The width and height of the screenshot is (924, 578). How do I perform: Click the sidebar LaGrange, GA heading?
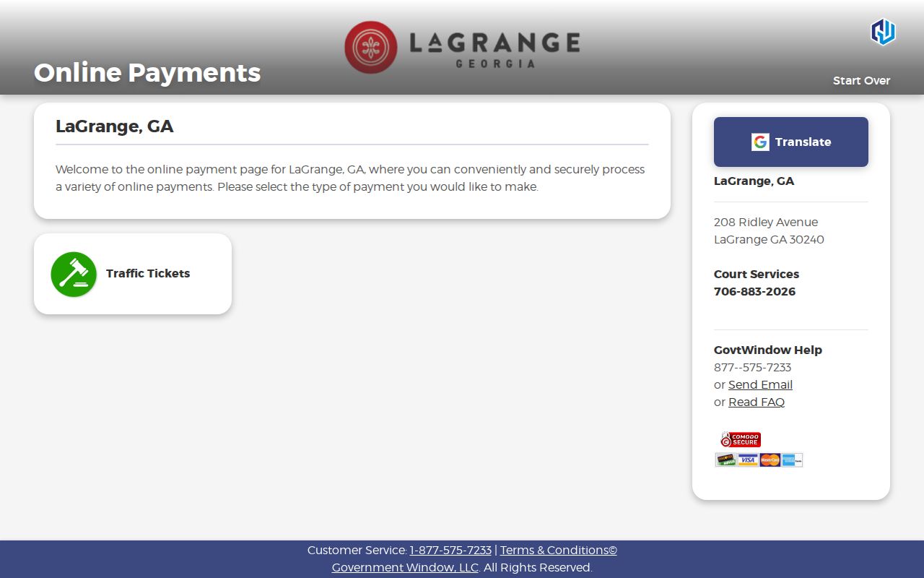click(754, 181)
